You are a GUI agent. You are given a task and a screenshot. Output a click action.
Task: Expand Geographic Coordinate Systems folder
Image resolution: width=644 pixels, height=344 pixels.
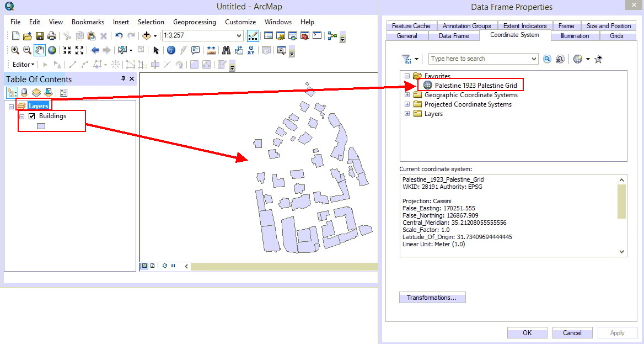click(x=407, y=95)
